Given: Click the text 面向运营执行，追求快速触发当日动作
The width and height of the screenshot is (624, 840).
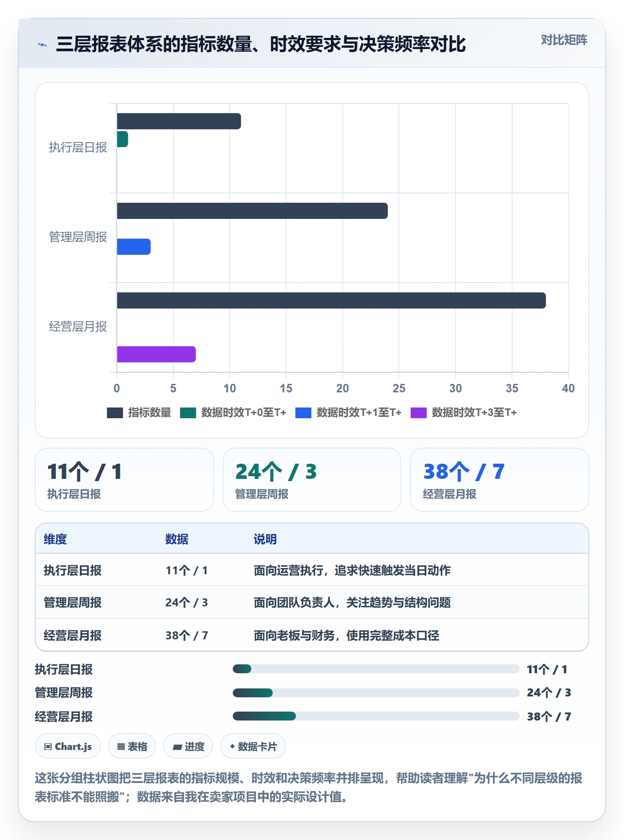Looking at the screenshot, I should (352, 570).
